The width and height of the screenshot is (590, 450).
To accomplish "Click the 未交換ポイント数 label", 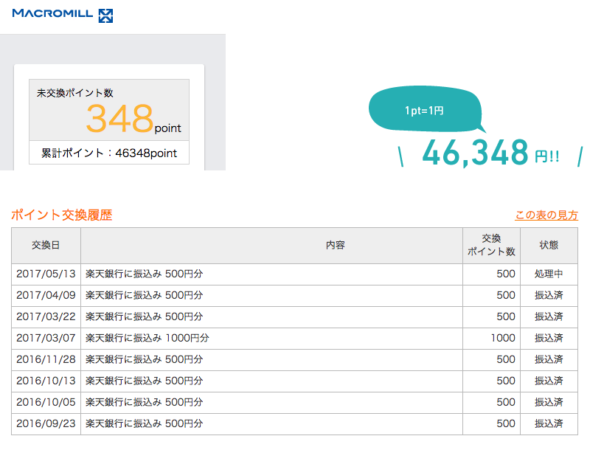I will point(75,93).
